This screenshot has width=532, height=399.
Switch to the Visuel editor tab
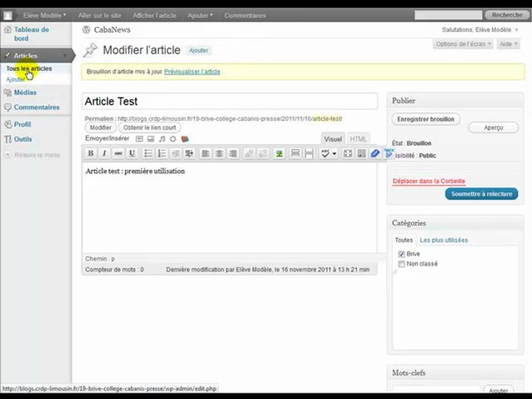point(333,139)
